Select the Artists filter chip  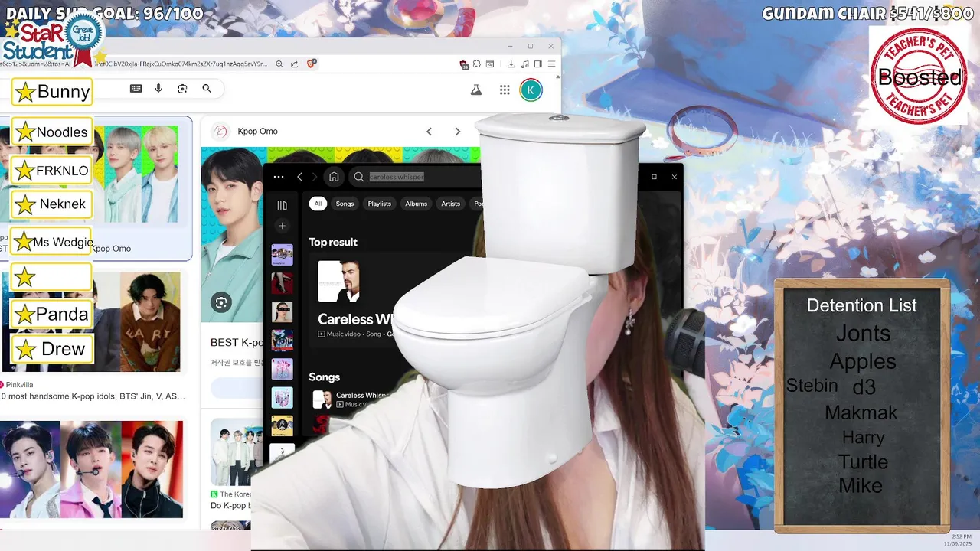coord(450,204)
